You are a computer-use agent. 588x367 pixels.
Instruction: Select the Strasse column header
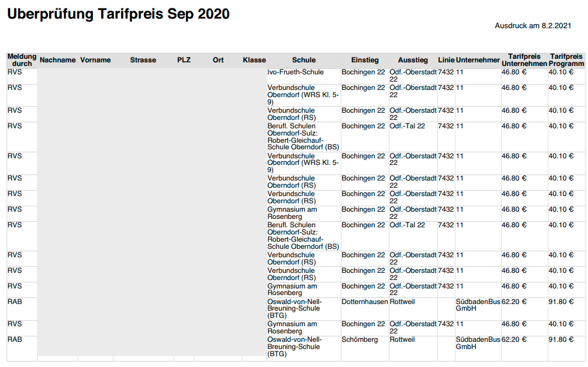click(x=143, y=60)
